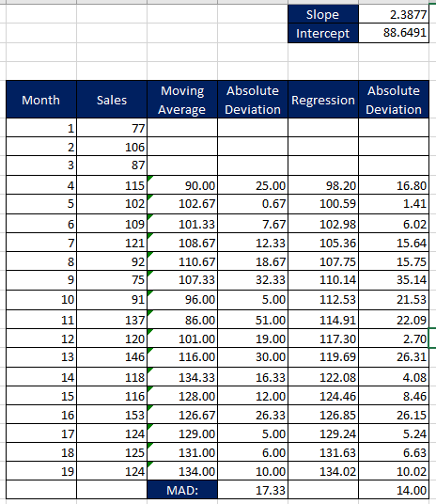This screenshot has height=504, width=436.
Task: Select sales value 137
Action: tap(112, 319)
